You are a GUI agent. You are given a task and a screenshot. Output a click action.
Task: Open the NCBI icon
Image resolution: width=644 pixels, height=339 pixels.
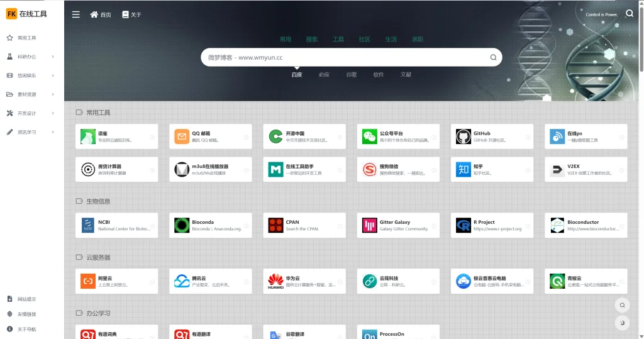click(88, 225)
